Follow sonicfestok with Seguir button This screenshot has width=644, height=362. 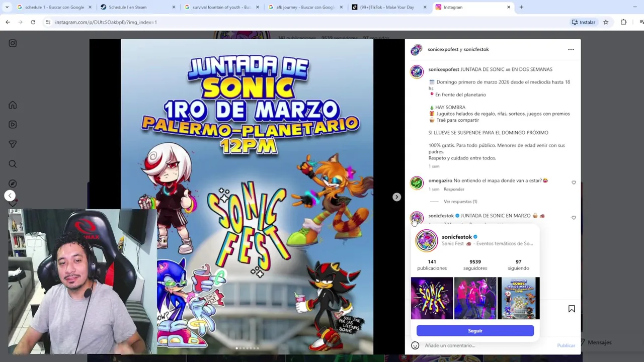(x=475, y=331)
